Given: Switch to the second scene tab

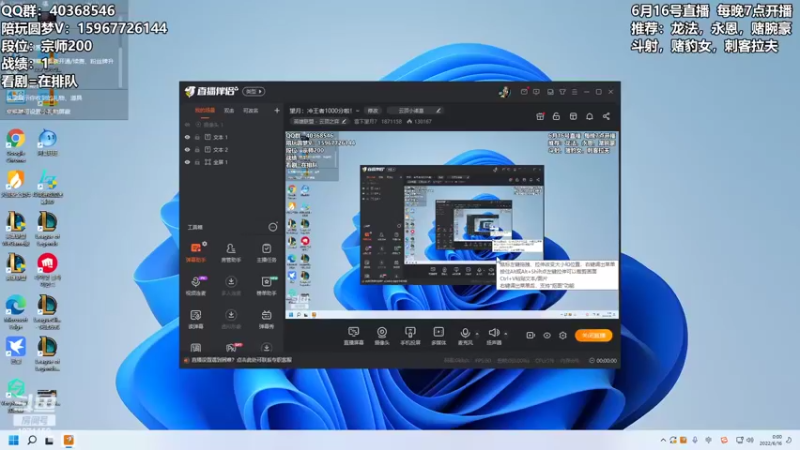Looking at the screenshot, I should pos(229,110).
